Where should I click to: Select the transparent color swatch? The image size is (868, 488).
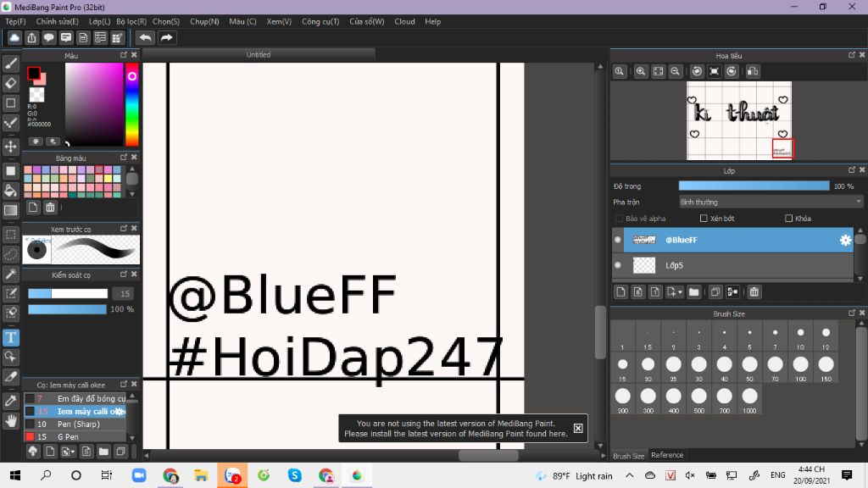pos(36,95)
